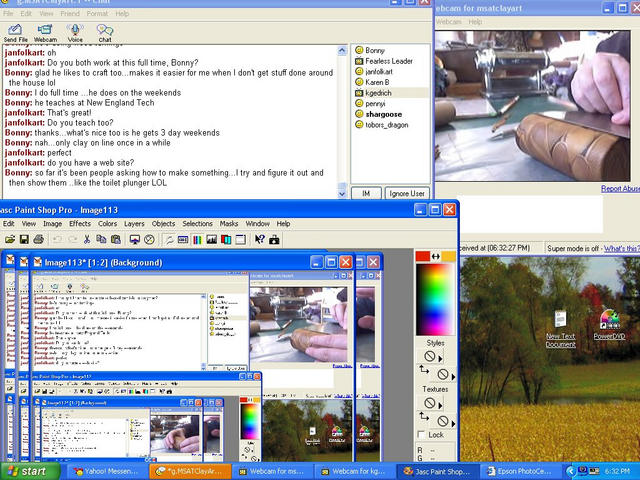The image size is (640, 480).
Task: Click the Paste clipboard icon
Action: coord(116,239)
